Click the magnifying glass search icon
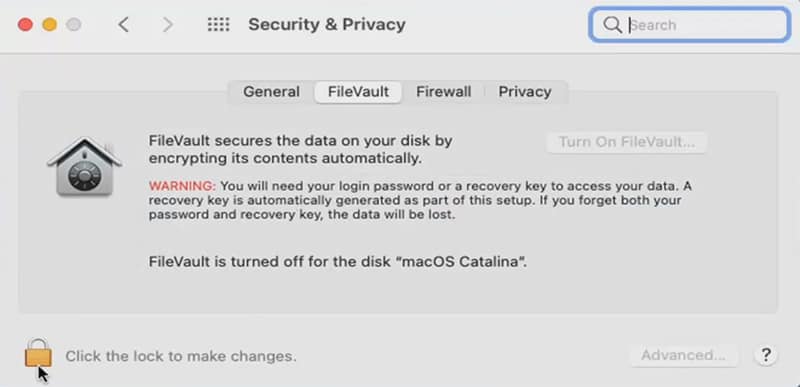 pos(611,24)
